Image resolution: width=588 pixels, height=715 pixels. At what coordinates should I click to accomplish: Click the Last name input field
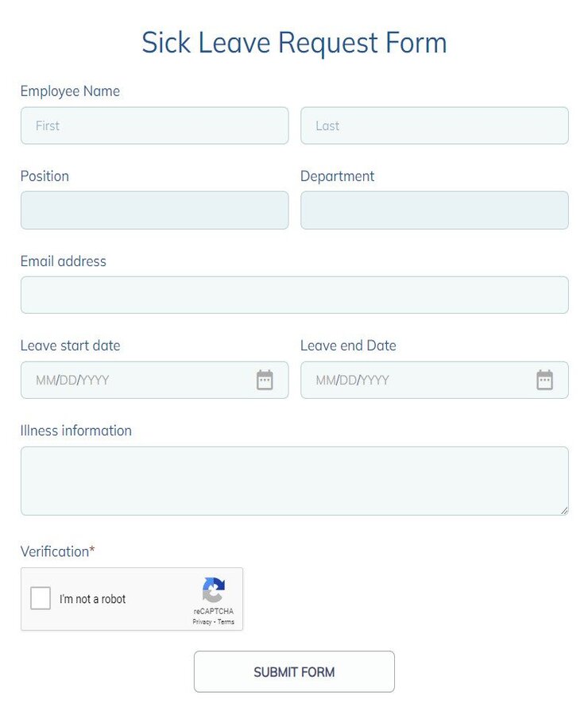tap(434, 126)
